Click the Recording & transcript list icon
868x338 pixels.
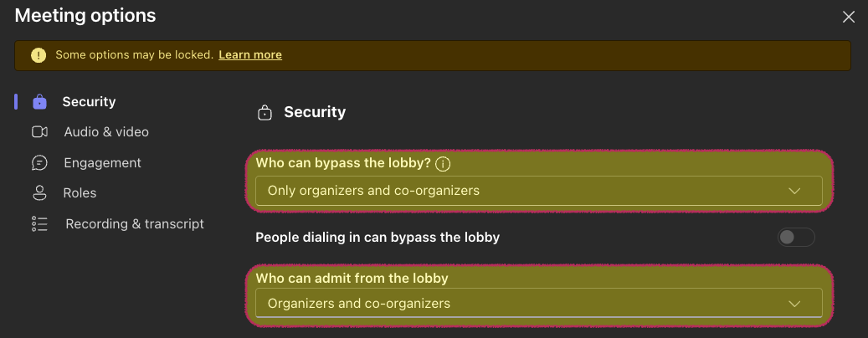(x=39, y=224)
